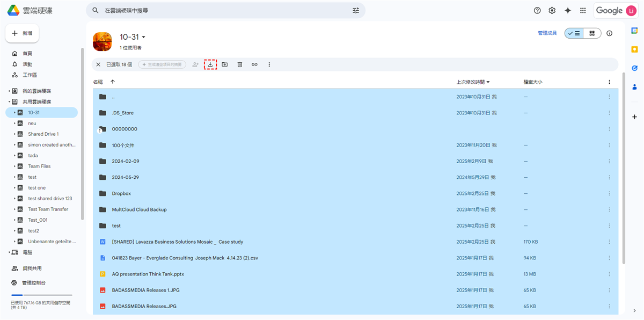
Task: Click the download icon in selection toolbar
Action: pyautogui.click(x=210, y=64)
